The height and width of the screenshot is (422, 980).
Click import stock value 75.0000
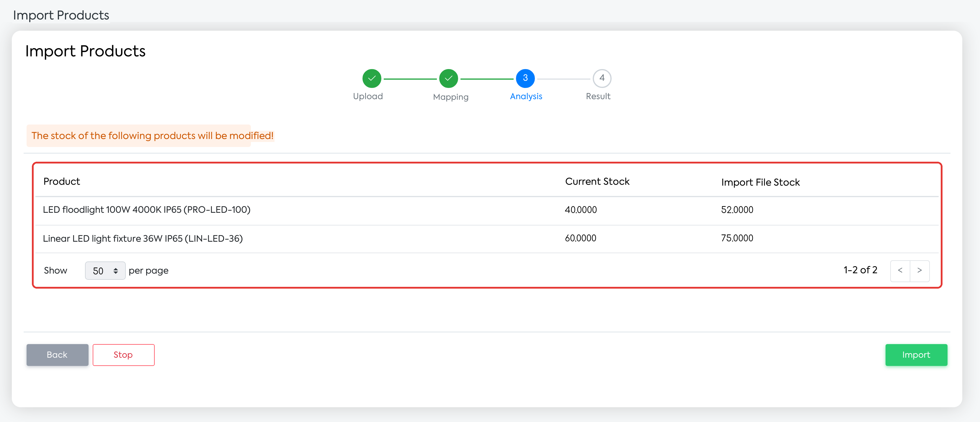tap(737, 238)
